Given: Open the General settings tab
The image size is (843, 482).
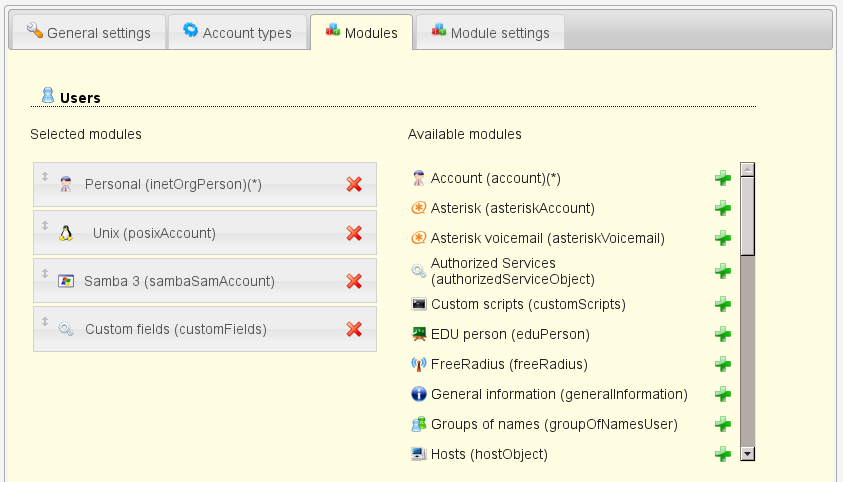Looking at the screenshot, I should click(87, 33).
